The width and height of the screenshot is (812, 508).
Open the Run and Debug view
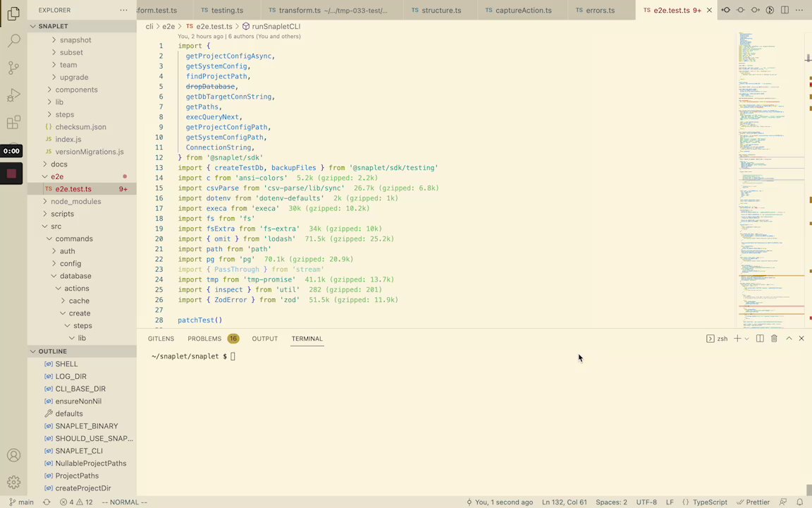click(14, 95)
